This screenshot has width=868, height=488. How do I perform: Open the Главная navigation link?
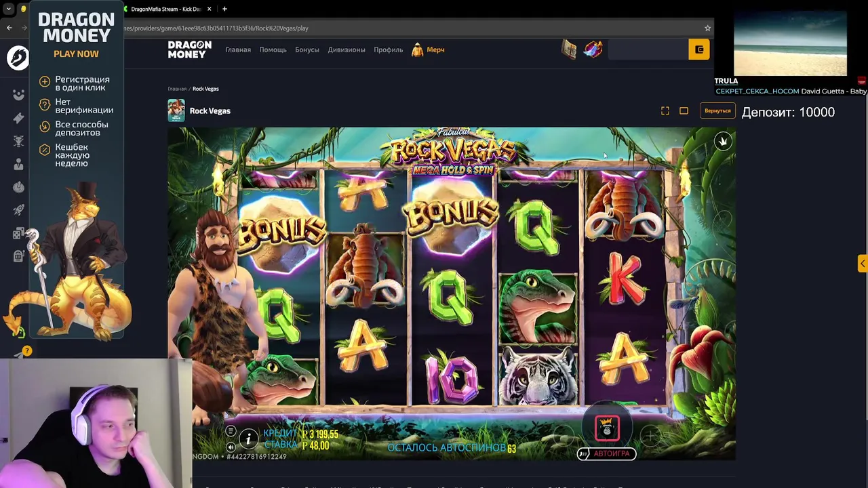click(238, 49)
